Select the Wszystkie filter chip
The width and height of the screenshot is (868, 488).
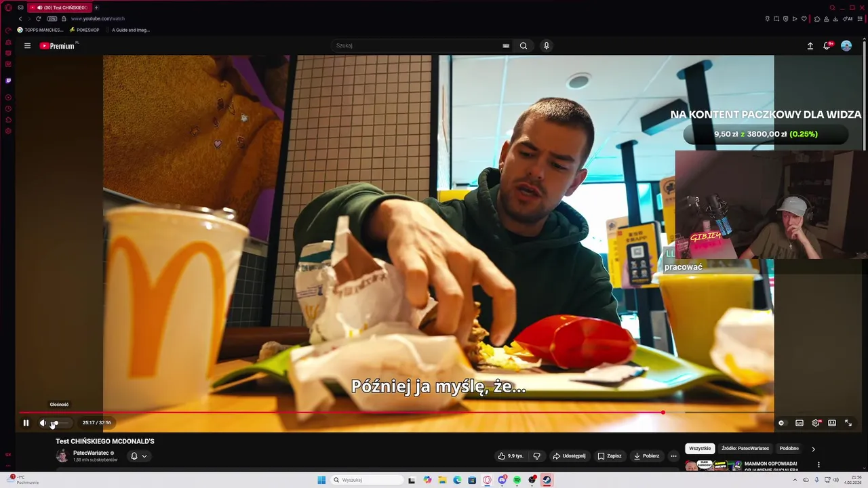point(700,449)
